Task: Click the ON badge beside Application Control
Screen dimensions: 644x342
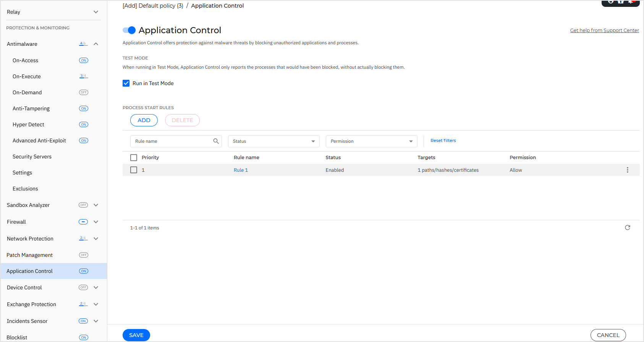Action: coord(84,271)
